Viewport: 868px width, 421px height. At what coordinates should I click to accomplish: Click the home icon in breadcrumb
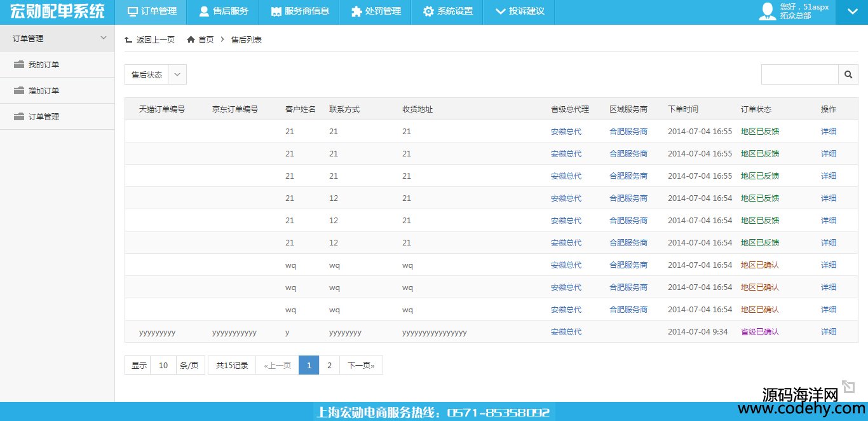(191, 39)
